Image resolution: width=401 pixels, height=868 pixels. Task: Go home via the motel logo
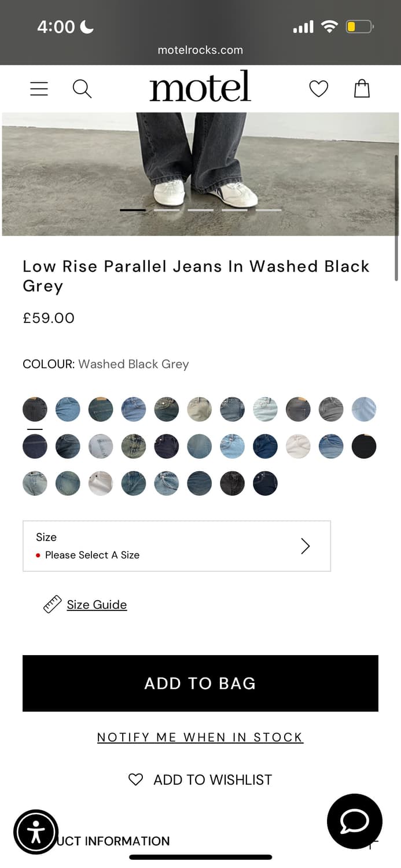pos(200,87)
